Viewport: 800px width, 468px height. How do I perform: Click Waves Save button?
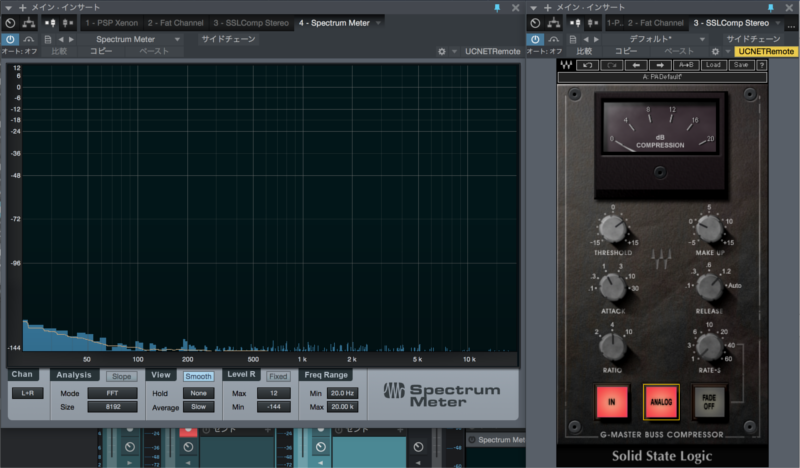pos(741,65)
